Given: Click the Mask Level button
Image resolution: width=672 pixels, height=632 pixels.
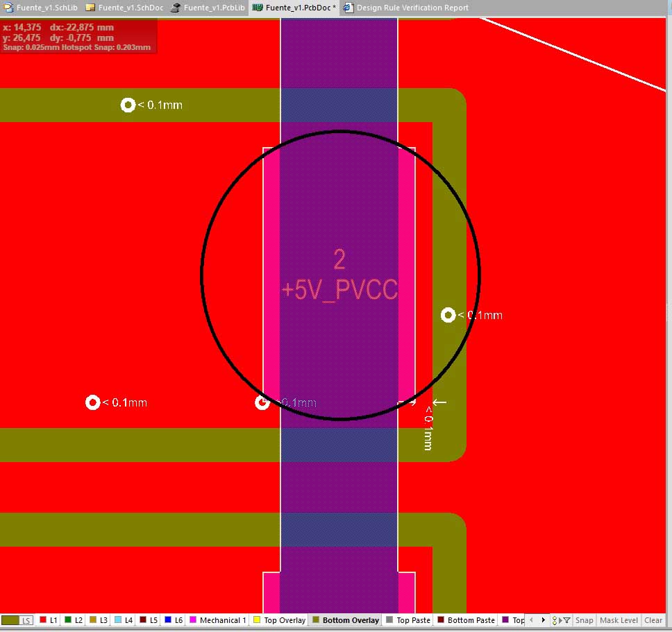Looking at the screenshot, I should click(619, 620).
